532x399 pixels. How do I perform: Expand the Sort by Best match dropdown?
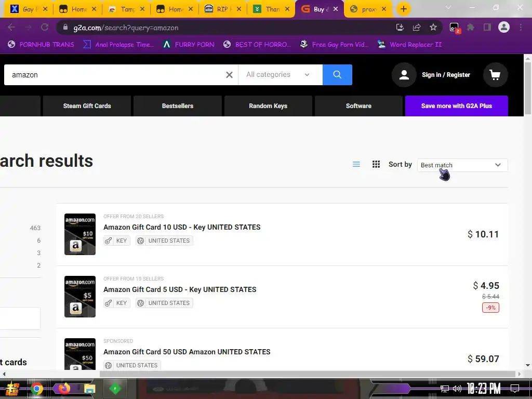[462, 165]
